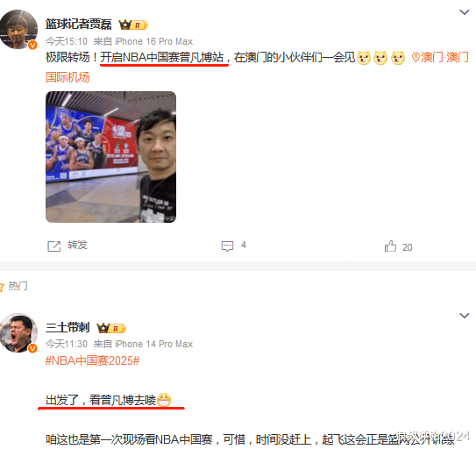Viewport: 476px width, 449px height.
Task: Click crown membership badge beside 篮球记者贾磊
Action: [x=133, y=25]
